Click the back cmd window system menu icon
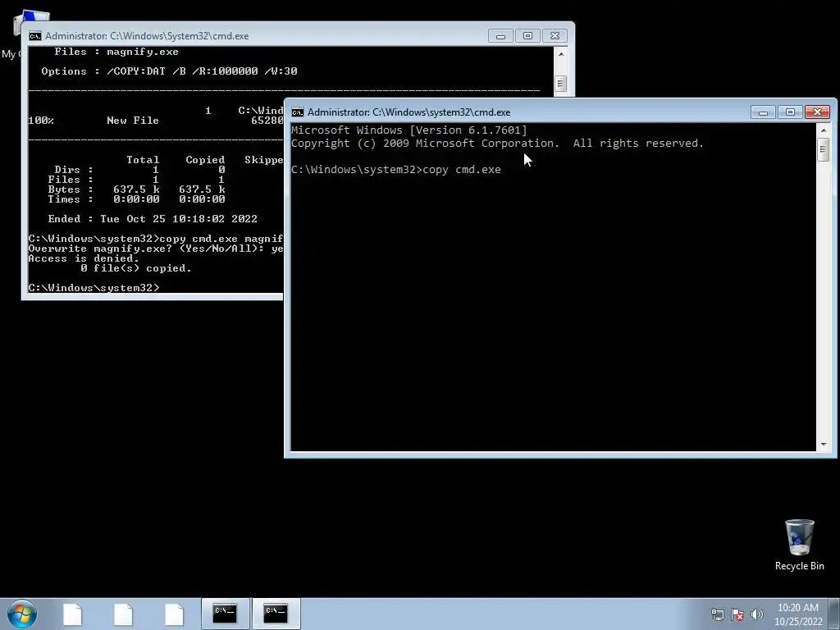 coord(35,36)
